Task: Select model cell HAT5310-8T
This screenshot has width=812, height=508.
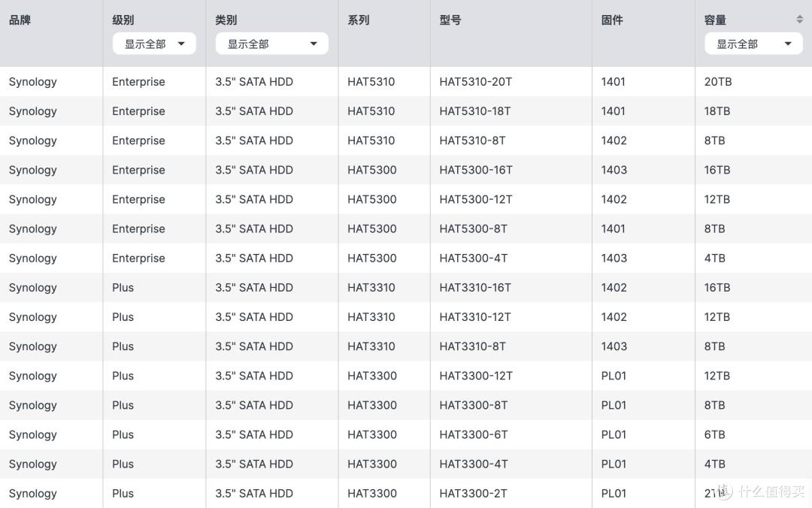Action: pyautogui.click(x=472, y=141)
